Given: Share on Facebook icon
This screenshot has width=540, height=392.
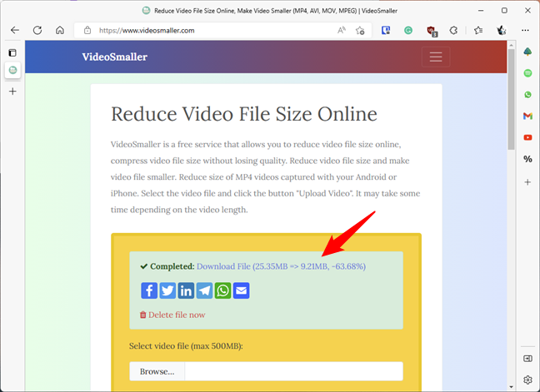Looking at the screenshot, I should [149, 290].
